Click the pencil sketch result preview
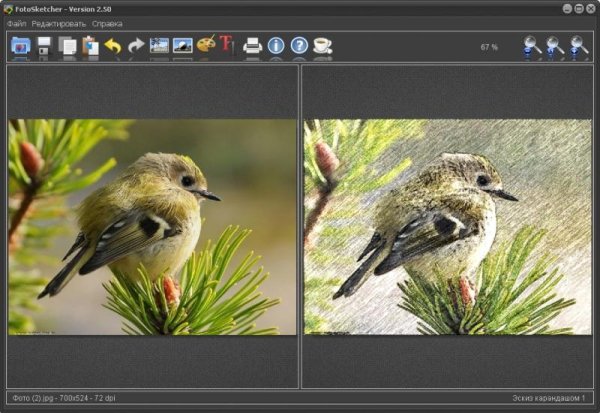 [x=447, y=227]
